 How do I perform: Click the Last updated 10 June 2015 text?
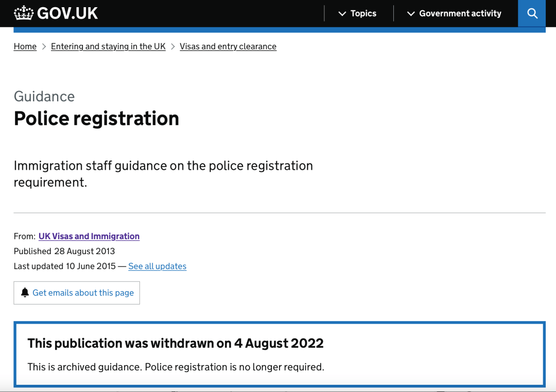click(x=64, y=266)
